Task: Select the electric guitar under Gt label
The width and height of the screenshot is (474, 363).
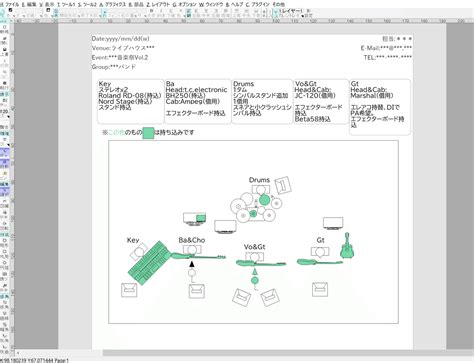Action: pyautogui.click(x=320, y=262)
